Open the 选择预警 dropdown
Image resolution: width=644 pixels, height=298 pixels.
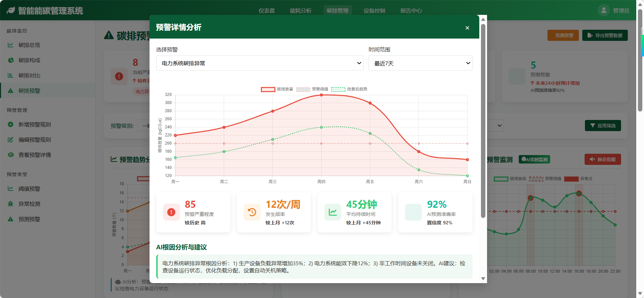(x=260, y=63)
